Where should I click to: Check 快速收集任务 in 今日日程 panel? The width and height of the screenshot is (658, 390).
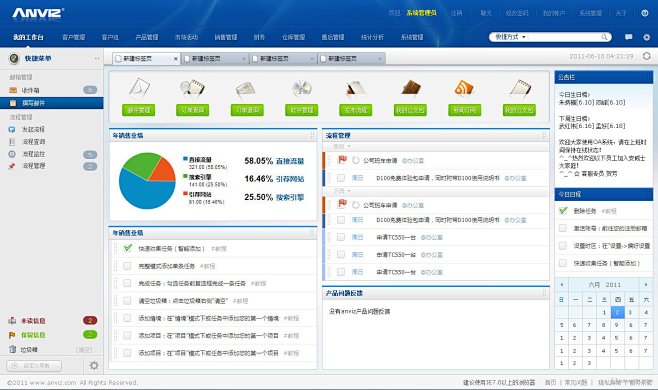[x=563, y=263]
